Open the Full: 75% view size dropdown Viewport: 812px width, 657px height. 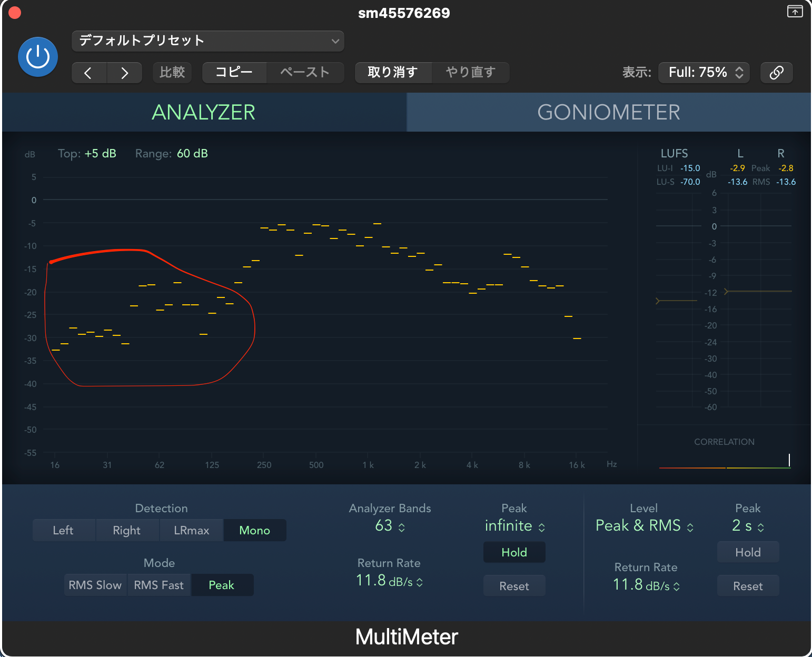coord(704,73)
